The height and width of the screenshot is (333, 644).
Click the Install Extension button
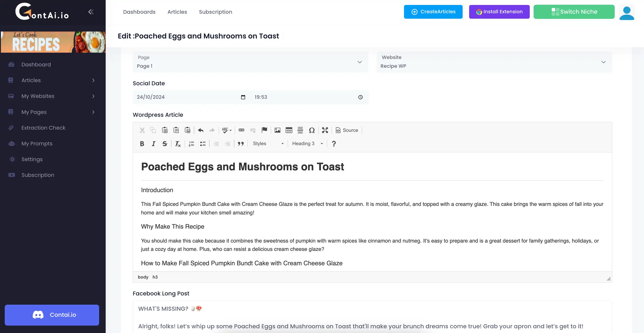(499, 12)
